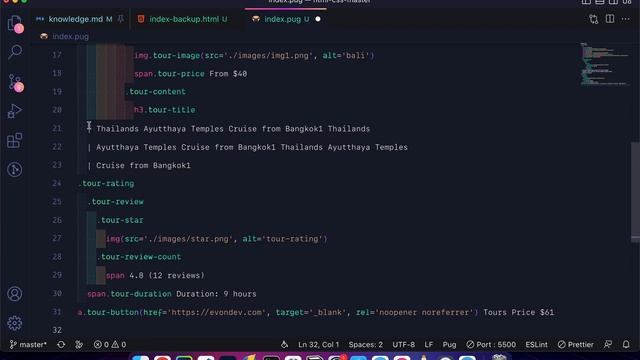Viewport: 640px width, 360px height.
Task: Open the Run and Debug view
Action: coord(15,111)
